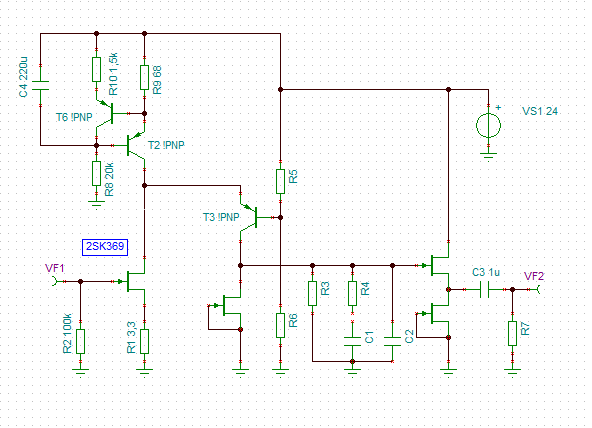Select the R9 68 resistor symbol
This screenshot has width=592, height=428.
(144, 77)
